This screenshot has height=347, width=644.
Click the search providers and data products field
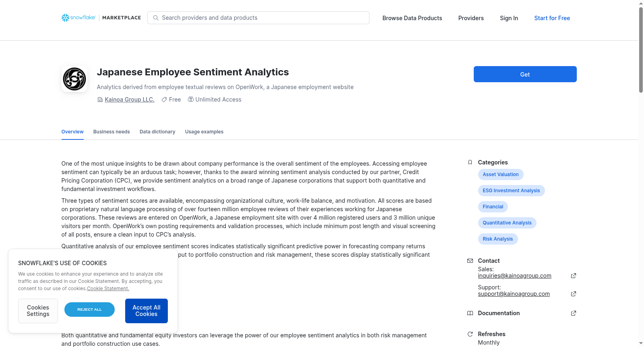pyautogui.click(x=258, y=18)
